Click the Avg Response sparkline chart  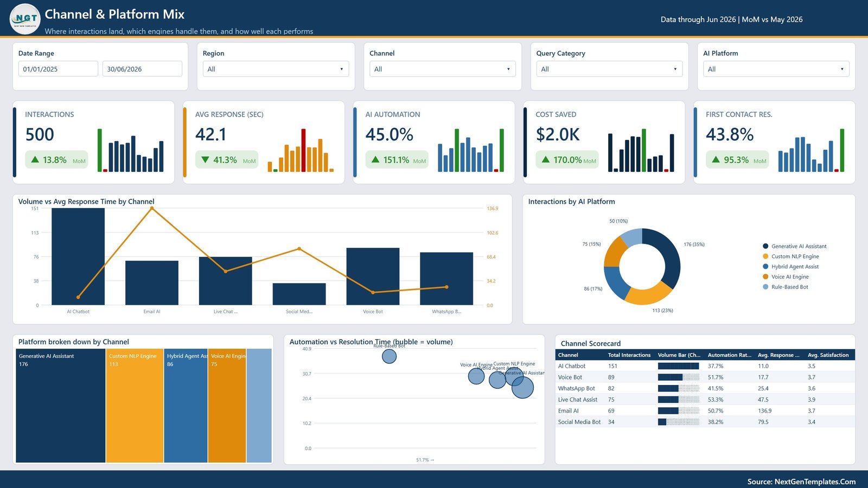[301, 150]
